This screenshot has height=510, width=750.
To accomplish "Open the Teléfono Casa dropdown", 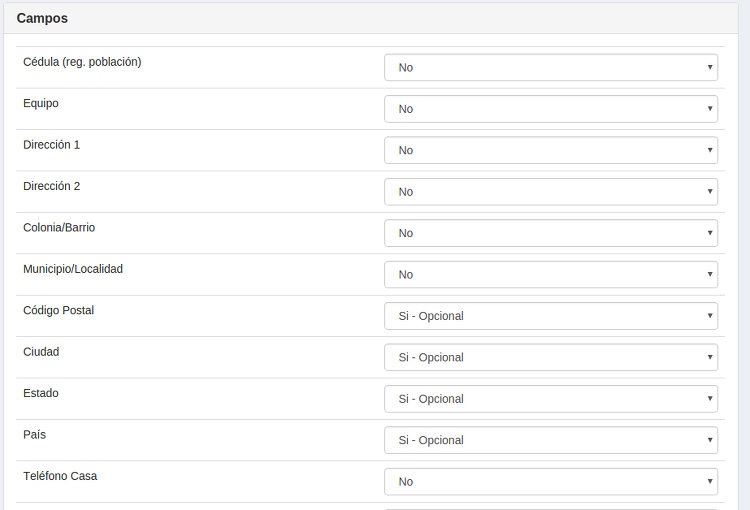I will [551, 482].
